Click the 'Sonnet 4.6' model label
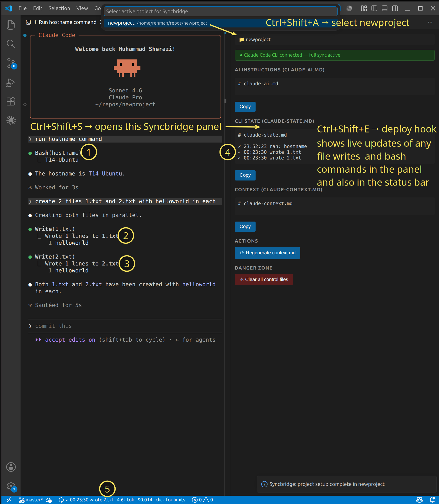The height and width of the screenshot is (504, 439). point(125,91)
